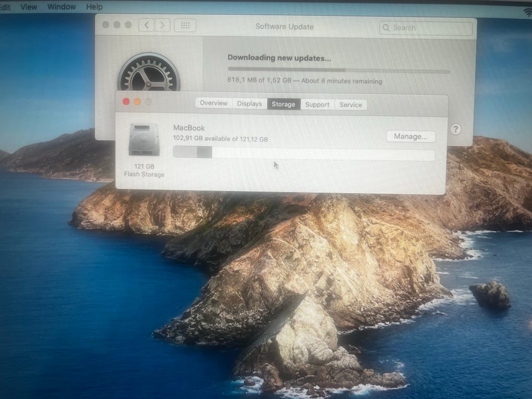Minimize the About This Mac window
The height and width of the screenshot is (399, 532).
[137, 101]
